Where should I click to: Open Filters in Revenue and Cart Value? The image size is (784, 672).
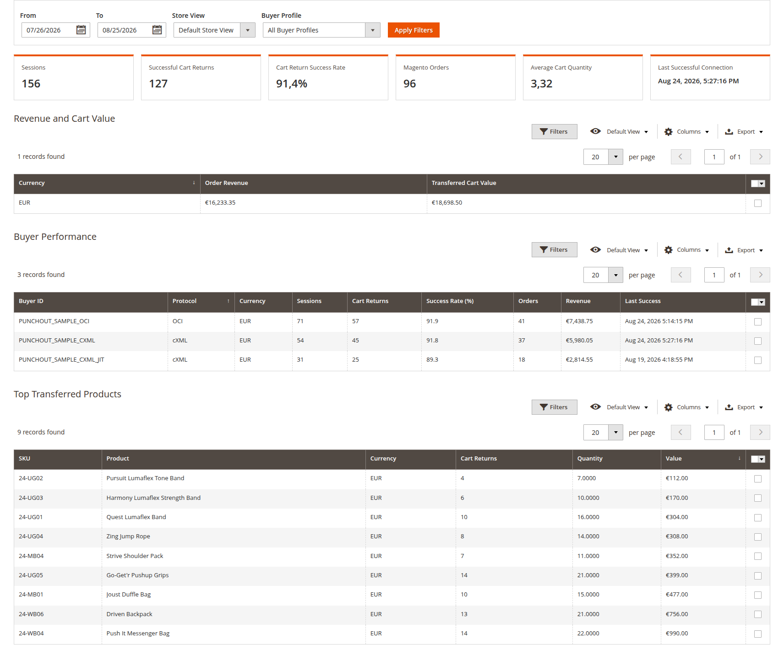click(x=554, y=132)
